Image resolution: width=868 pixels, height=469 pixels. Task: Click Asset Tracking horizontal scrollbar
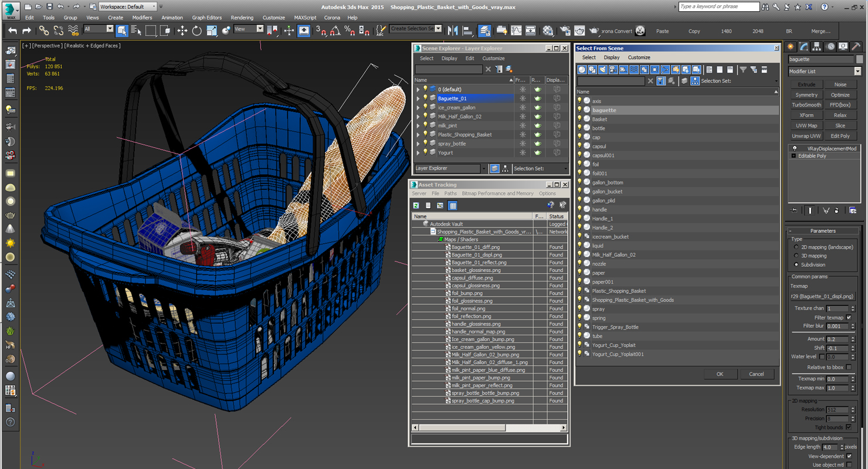(490, 428)
